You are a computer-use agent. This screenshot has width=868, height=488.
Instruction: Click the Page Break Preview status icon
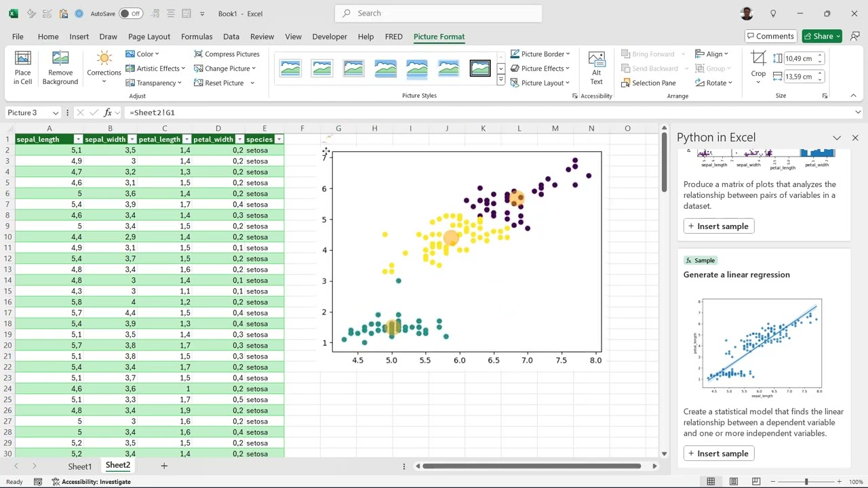[756, 482]
